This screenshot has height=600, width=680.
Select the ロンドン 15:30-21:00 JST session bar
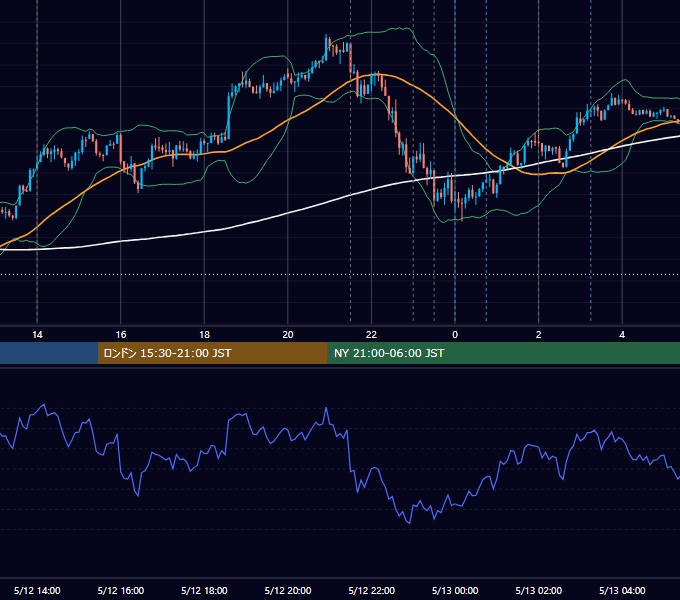pyautogui.click(x=212, y=353)
